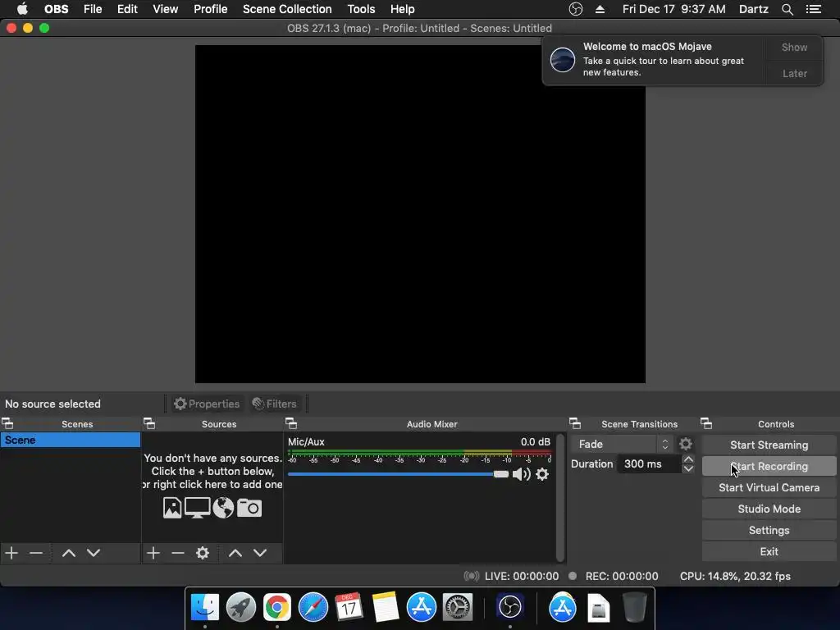Pop out the Scene Transitions dock icon
This screenshot has width=840, height=630.
pyautogui.click(x=575, y=424)
